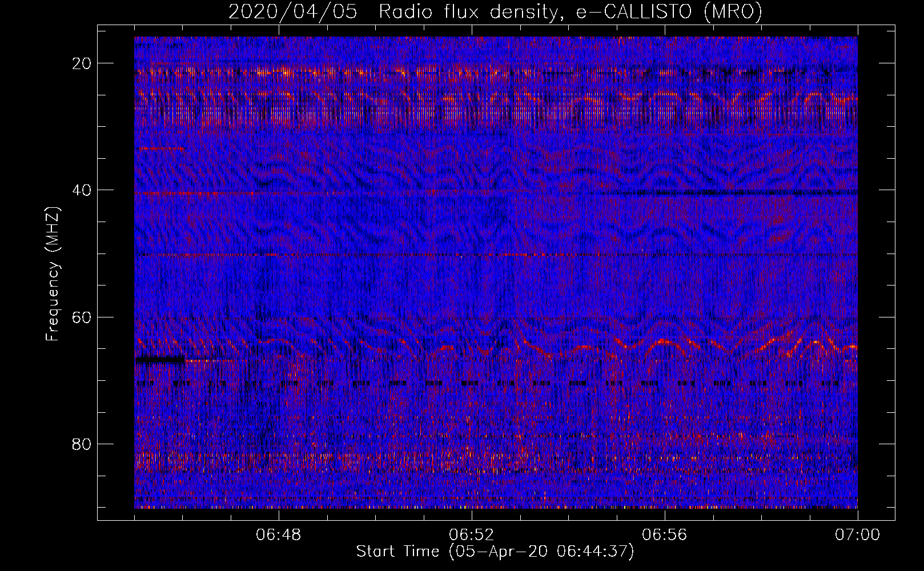This screenshot has height=571, width=924.
Task: Click the '20' frequency tick label
Action: point(82,63)
